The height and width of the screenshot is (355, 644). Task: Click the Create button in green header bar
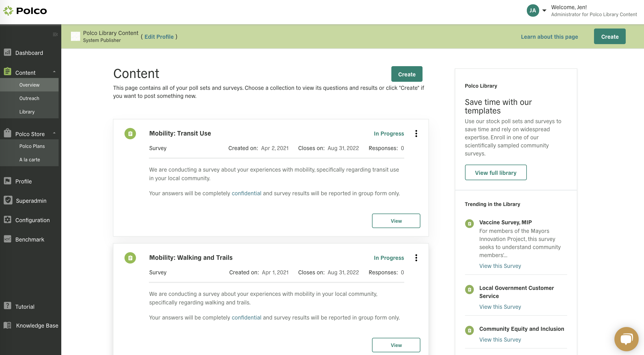click(610, 37)
